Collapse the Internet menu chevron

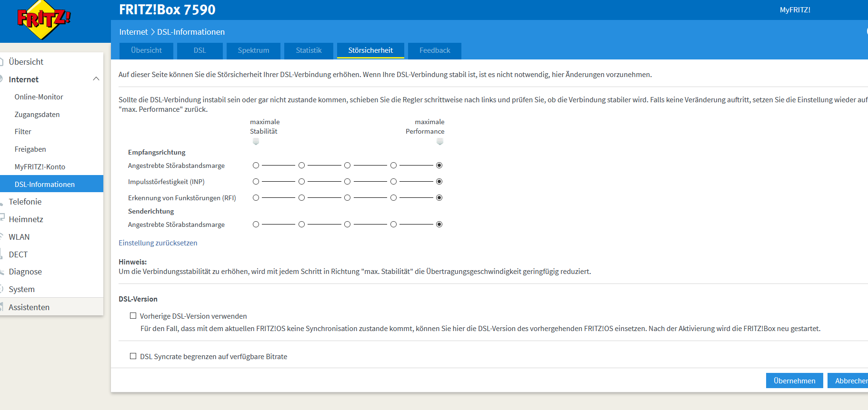point(96,79)
